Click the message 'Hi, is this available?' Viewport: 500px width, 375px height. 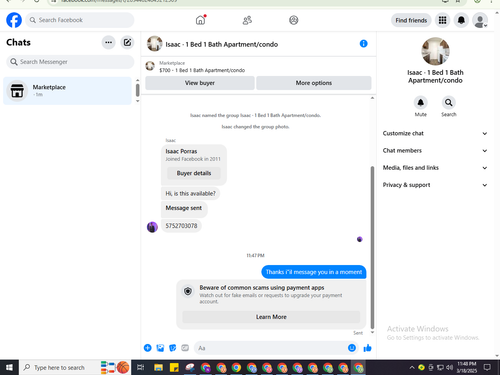point(190,193)
